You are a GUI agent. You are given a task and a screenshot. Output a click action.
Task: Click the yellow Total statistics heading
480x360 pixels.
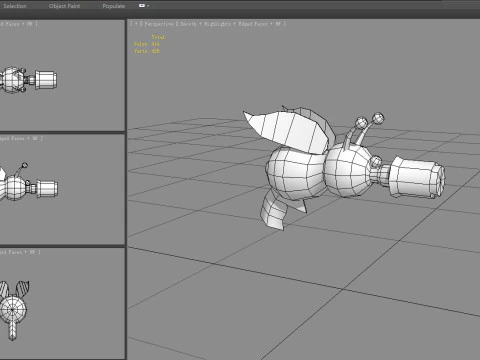158,37
